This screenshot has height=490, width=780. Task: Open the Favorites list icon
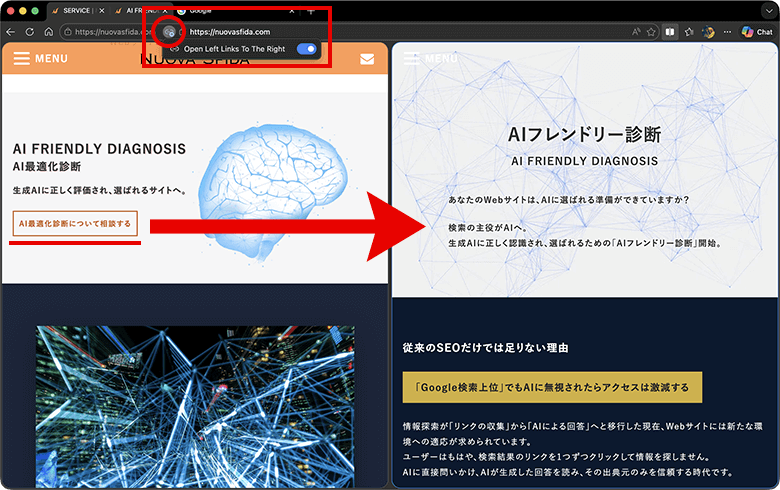pos(689,32)
